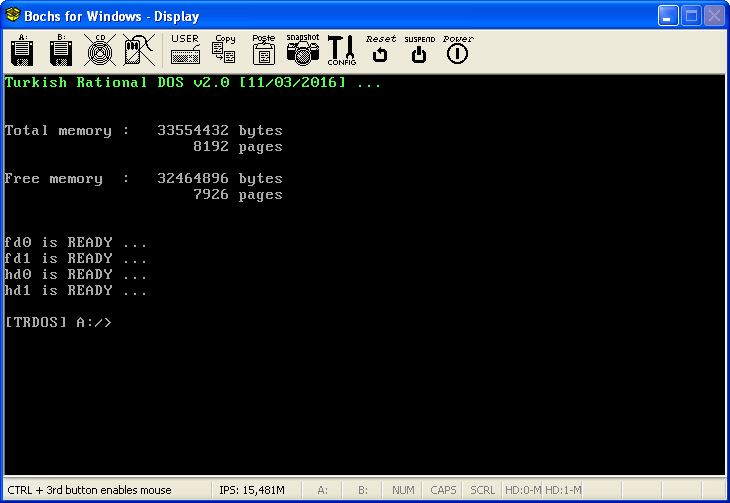Click the IPS speed status field
Viewport: 730px width, 503px height.
coord(252,490)
